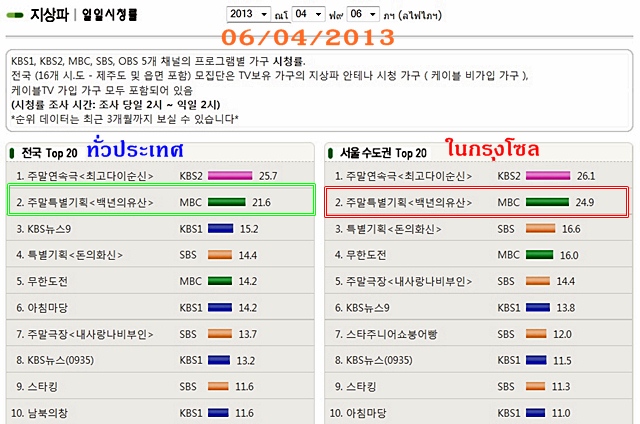640x424 pixels.
Task: Open the 06 day dropdown
Action: [363, 14]
